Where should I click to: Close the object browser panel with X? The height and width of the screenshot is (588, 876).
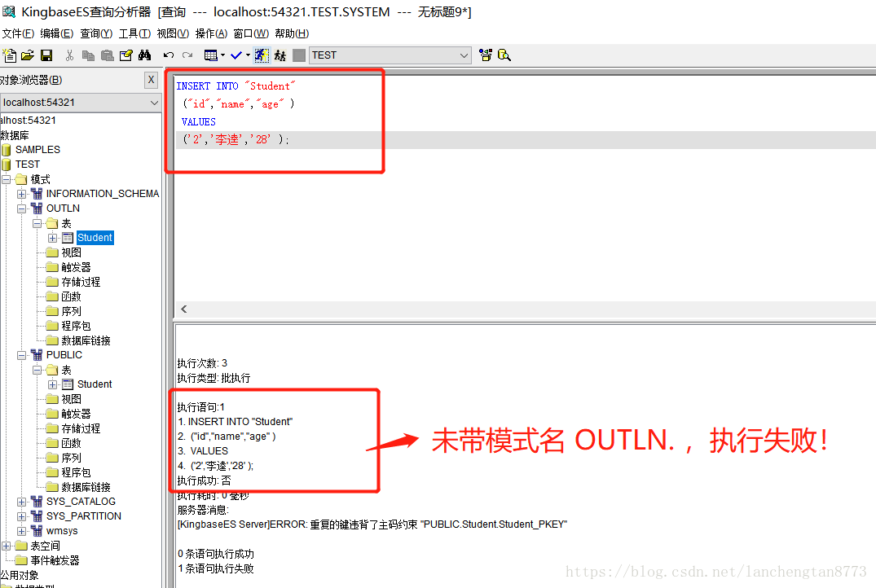(x=151, y=80)
